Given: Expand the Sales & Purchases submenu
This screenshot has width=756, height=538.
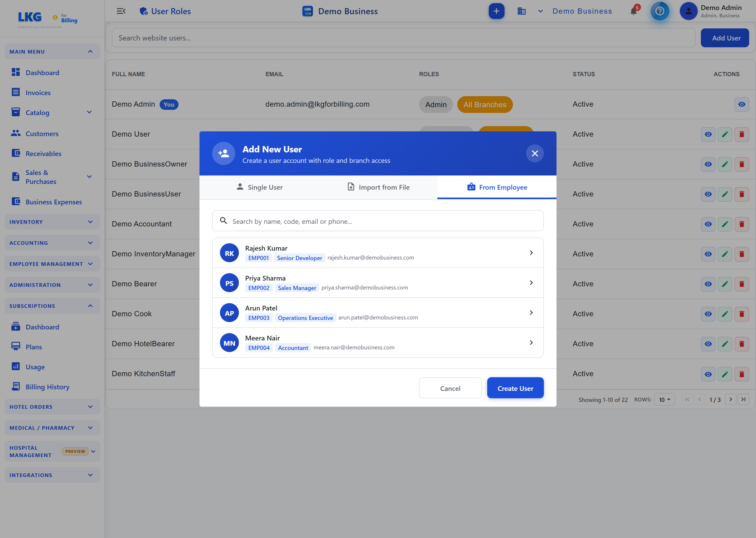Looking at the screenshot, I should [x=89, y=177].
